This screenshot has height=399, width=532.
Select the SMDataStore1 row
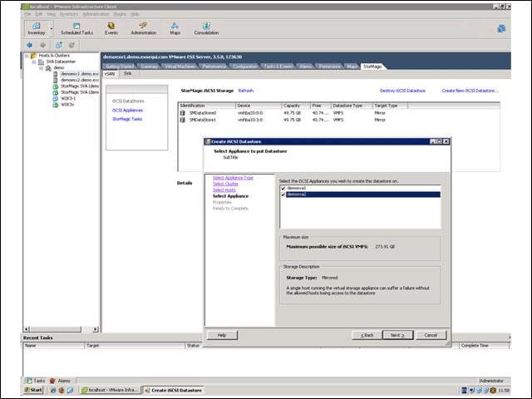pyautogui.click(x=338, y=120)
